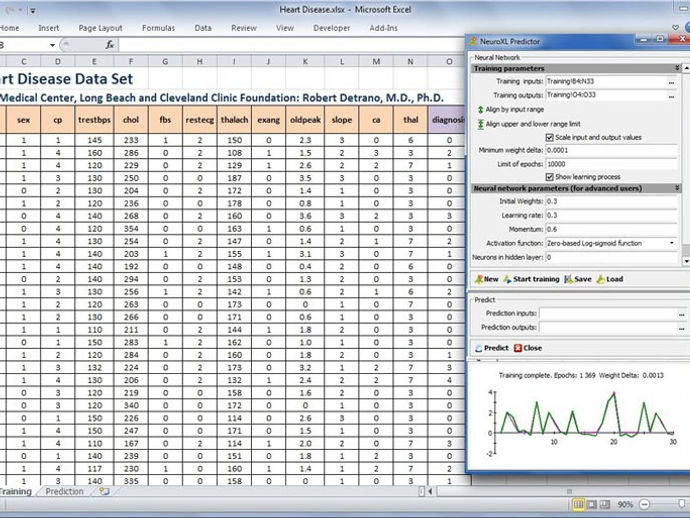Browse range for Training outputs
690x518 pixels.
[671, 96]
